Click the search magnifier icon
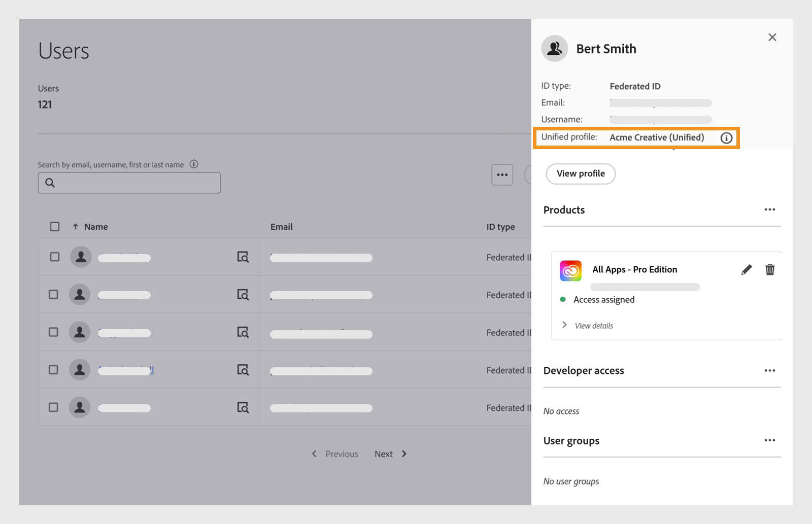The height and width of the screenshot is (524, 812). [x=50, y=183]
